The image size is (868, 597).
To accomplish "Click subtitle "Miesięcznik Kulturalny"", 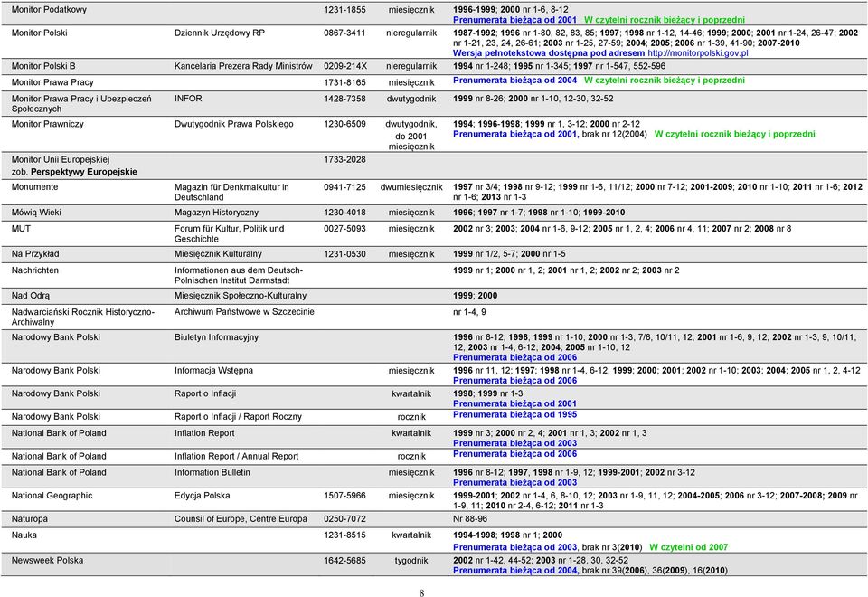I will [218, 253].
